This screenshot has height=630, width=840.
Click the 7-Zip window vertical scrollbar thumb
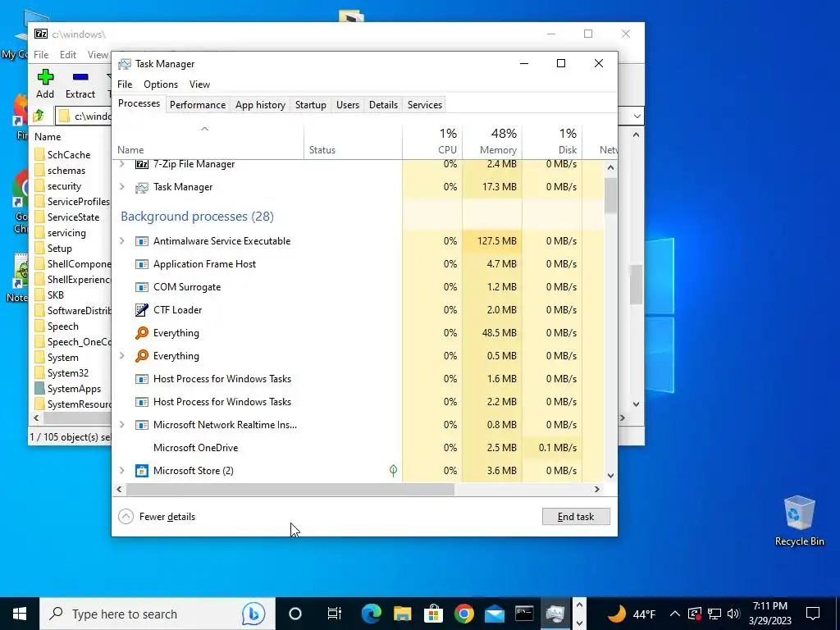[x=636, y=285]
